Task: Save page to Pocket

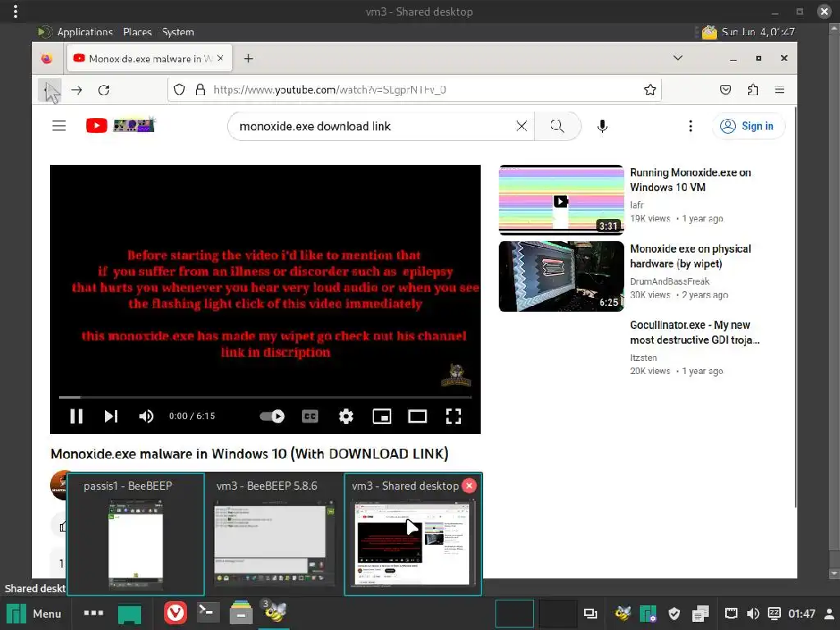Action: point(725,89)
